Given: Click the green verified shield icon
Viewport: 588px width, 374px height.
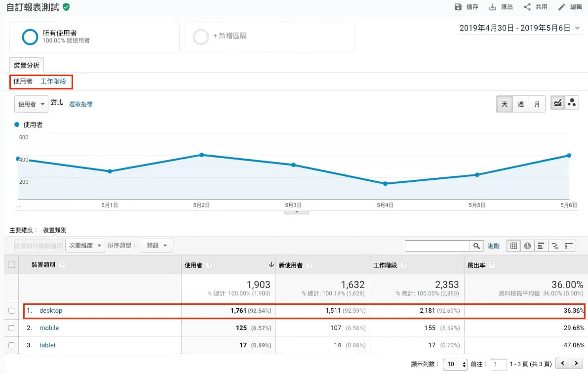Looking at the screenshot, I should (x=66, y=7).
